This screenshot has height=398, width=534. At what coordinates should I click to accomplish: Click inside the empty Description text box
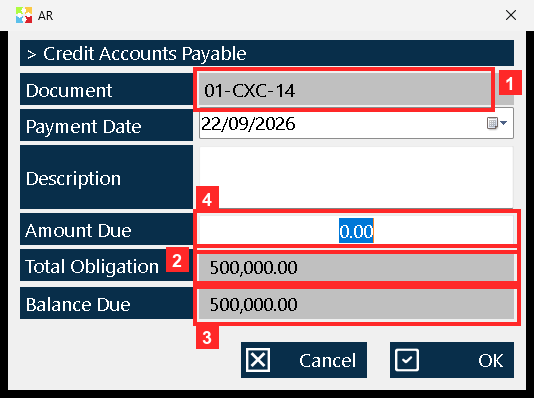(356, 177)
